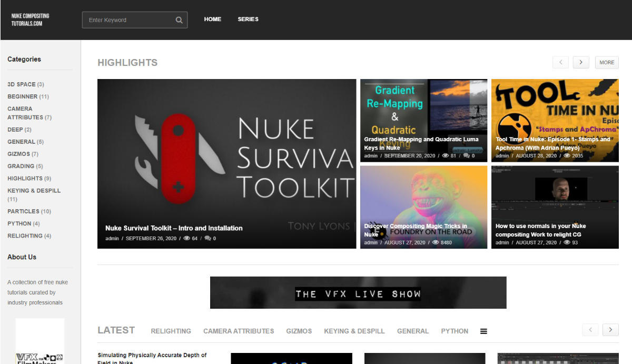Open Discover Compositing Magic Tricks in Nuke post

coord(416,230)
